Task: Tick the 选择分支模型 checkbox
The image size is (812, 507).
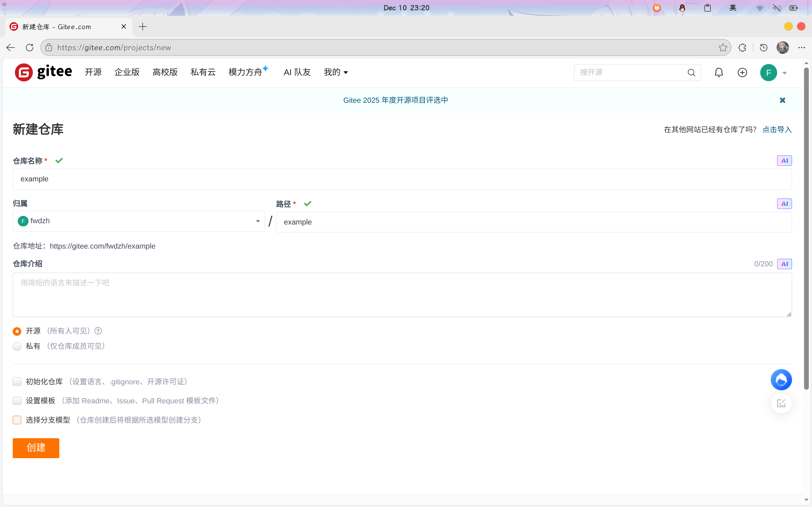Action: 17,420
